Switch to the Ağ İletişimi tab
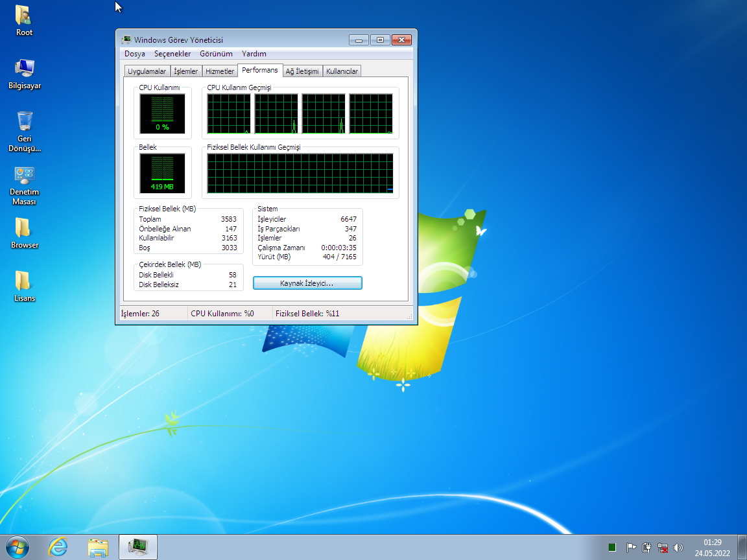This screenshot has width=747, height=560. tap(302, 71)
